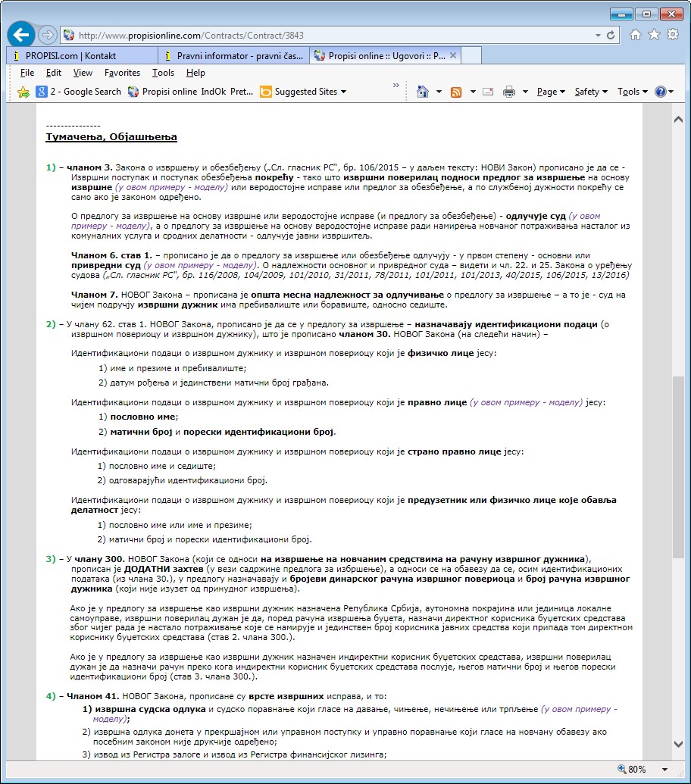Open the Page dropdown menu
This screenshot has width=691, height=784.
[551, 92]
